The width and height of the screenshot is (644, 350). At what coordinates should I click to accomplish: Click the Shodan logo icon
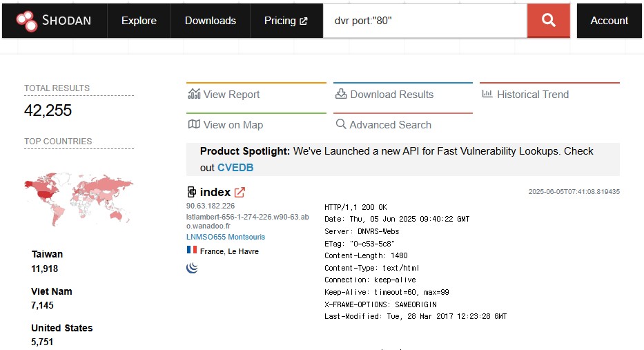point(27,21)
